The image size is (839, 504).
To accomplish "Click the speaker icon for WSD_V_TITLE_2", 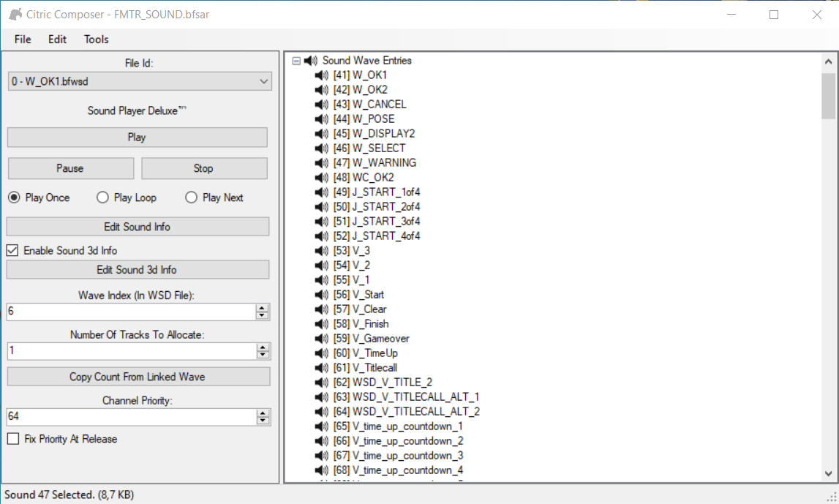I will pyautogui.click(x=321, y=383).
